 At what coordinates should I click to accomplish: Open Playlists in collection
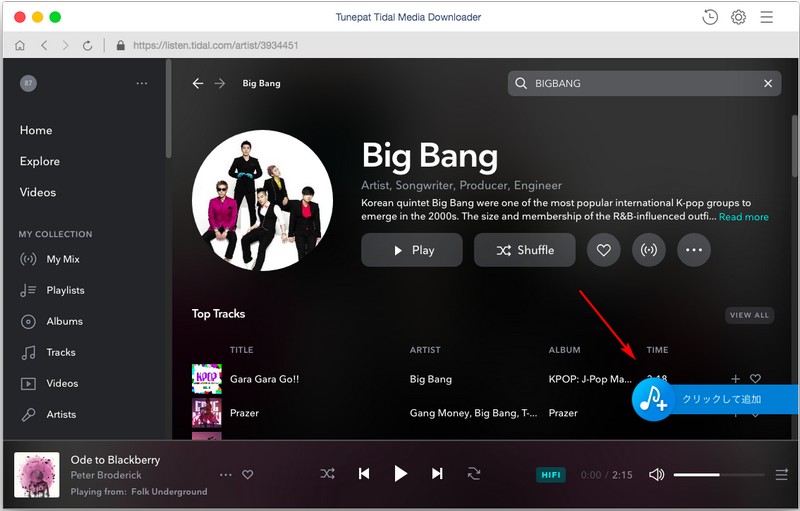[52, 290]
